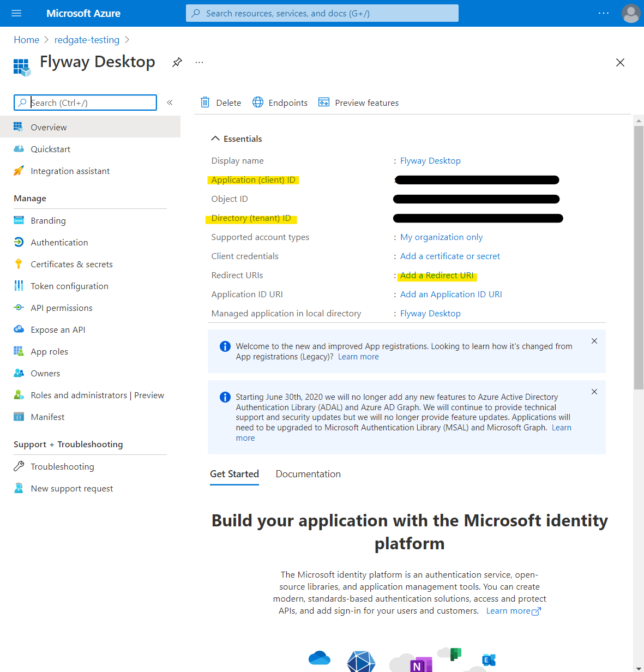The width and height of the screenshot is (644, 672).
Task: Select Authentication in Manage menu
Action: point(59,242)
